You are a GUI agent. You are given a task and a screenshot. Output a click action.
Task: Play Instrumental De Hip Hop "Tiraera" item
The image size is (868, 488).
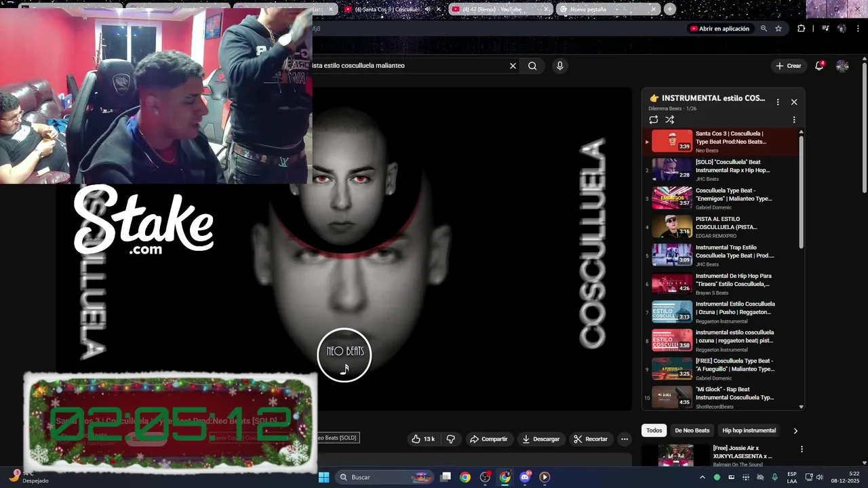click(722, 283)
